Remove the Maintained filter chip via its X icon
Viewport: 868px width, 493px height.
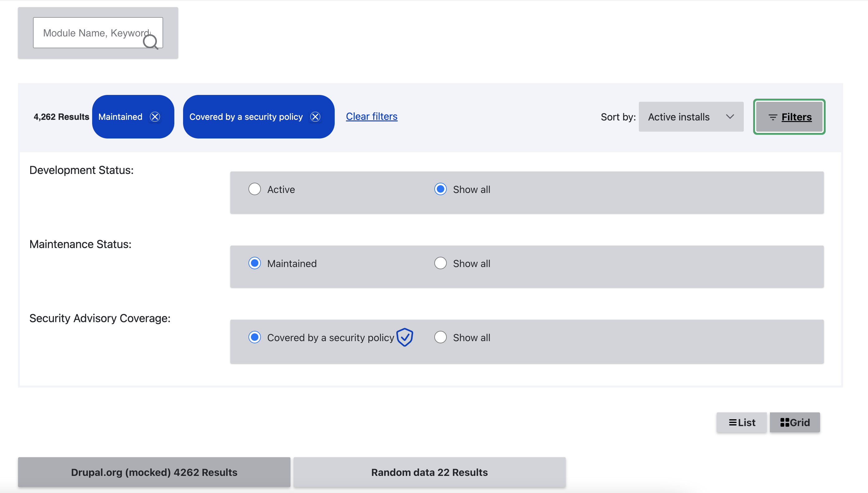click(x=155, y=116)
